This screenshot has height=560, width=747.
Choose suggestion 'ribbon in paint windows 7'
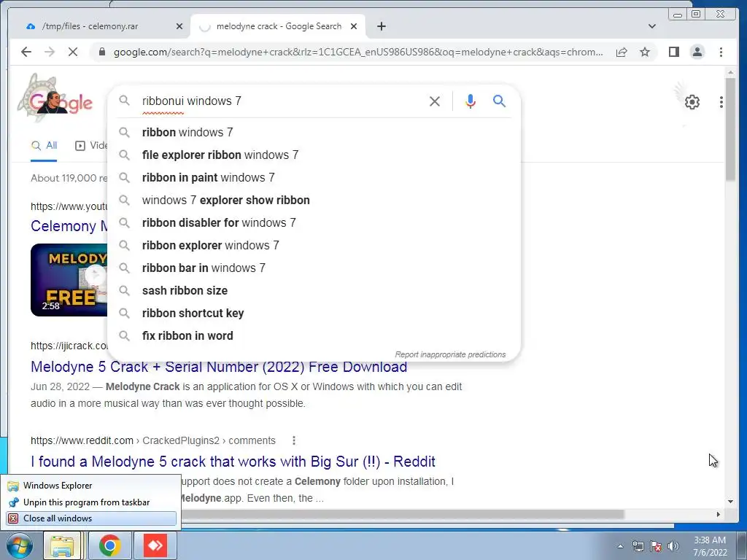click(314, 177)
